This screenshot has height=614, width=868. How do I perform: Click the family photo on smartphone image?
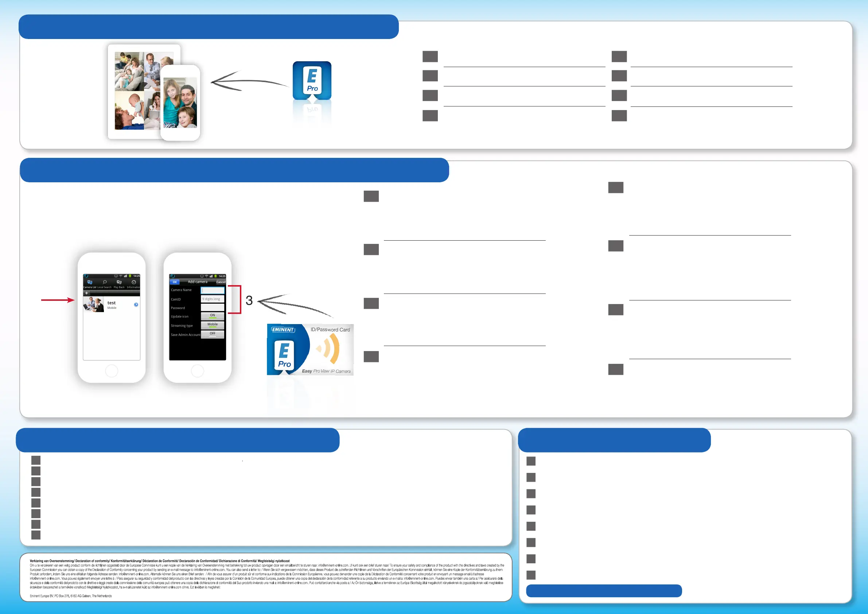point(180,102)
